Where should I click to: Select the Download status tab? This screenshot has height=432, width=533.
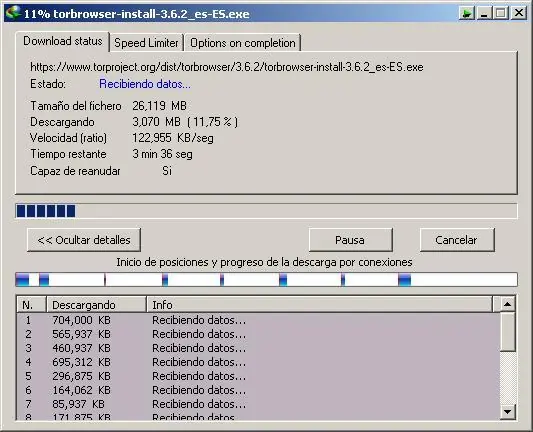tap(63, 41)
